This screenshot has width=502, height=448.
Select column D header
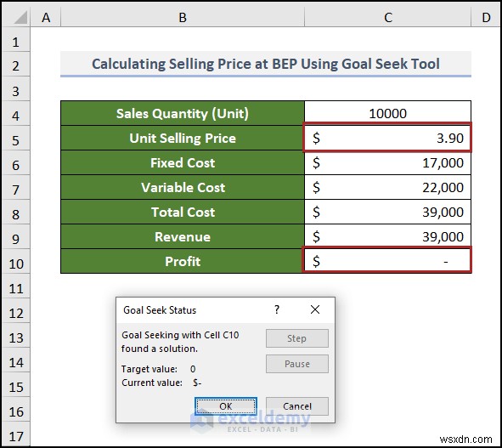(486, 17)
